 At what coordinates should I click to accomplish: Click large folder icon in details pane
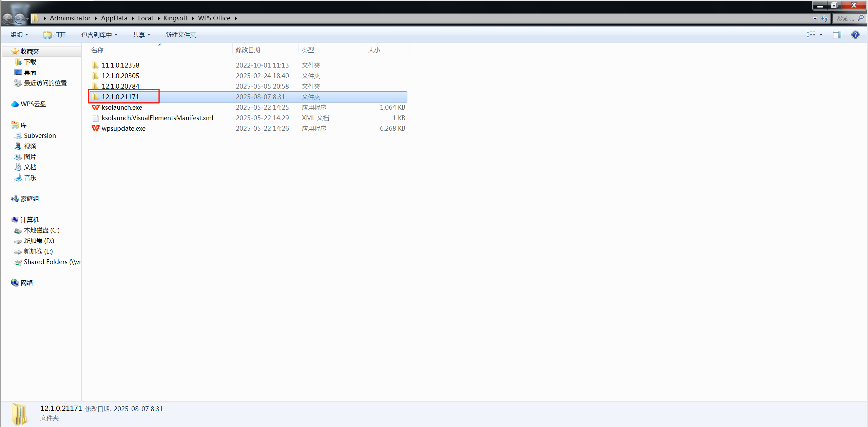click(x=19, y=414)
